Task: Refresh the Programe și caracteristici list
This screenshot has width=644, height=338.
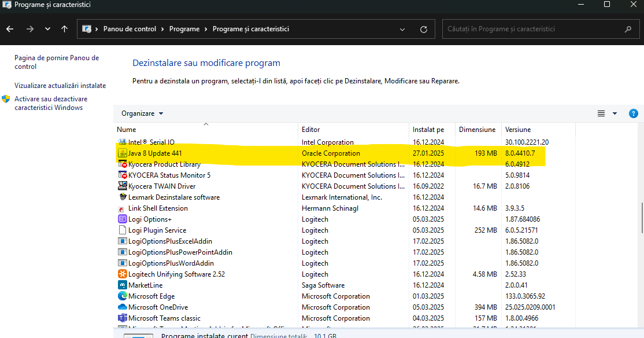Action: pyautogui.click(x=423, y=29)
